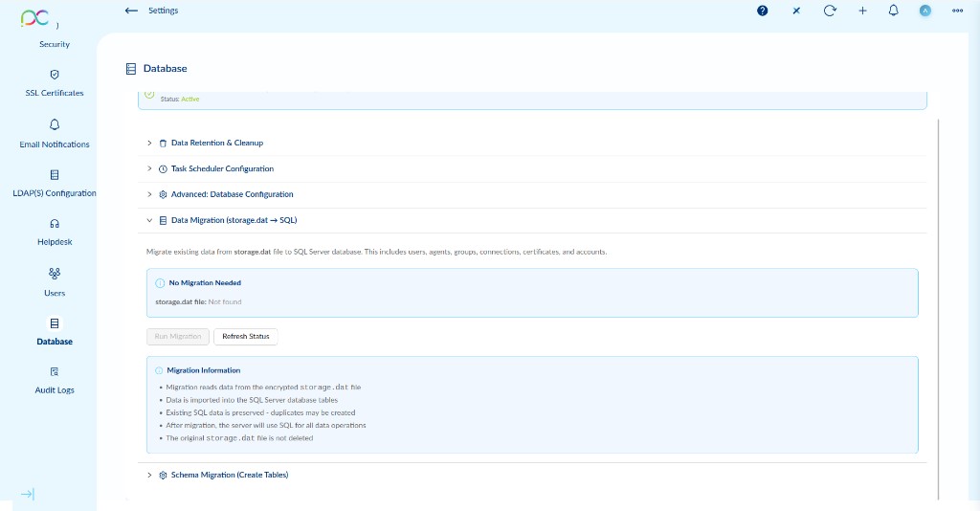Expand Task Scheduler Configuration section
The height and width of the screenshot is (511, 980).
[222, 168]
